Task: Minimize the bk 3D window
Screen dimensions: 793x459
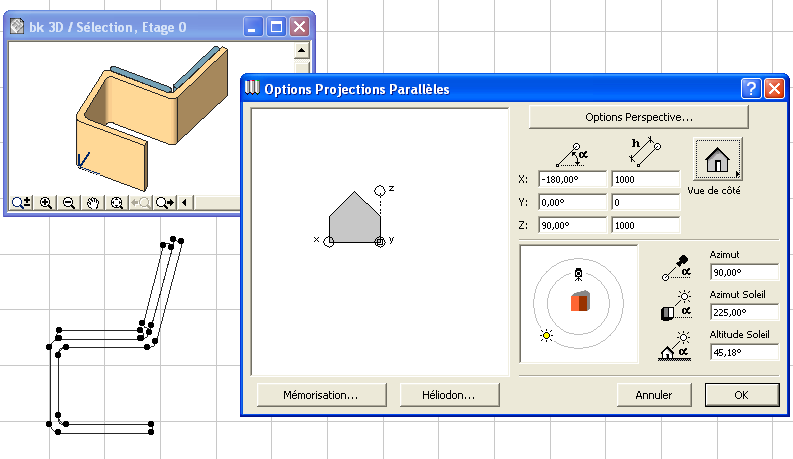Action: point(252,26)
